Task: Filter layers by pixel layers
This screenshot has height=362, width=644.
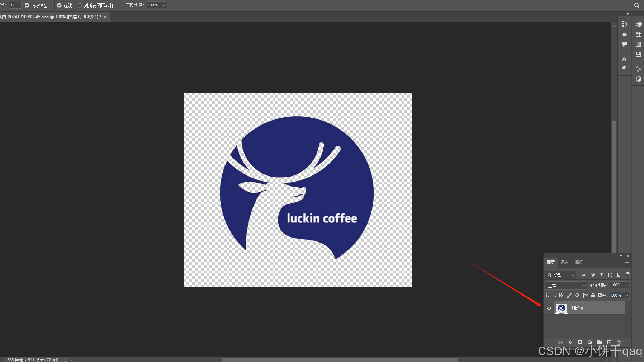Action: (584, 275)
